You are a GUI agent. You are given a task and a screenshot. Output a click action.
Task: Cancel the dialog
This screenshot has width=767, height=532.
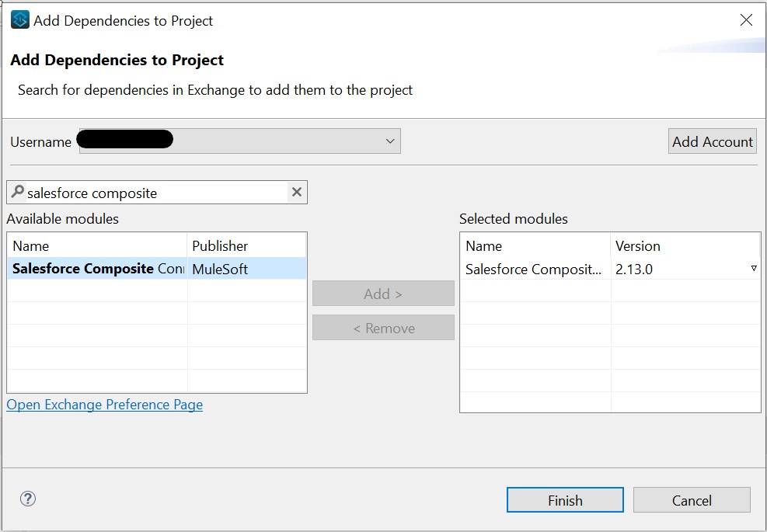tap(692, 499)
